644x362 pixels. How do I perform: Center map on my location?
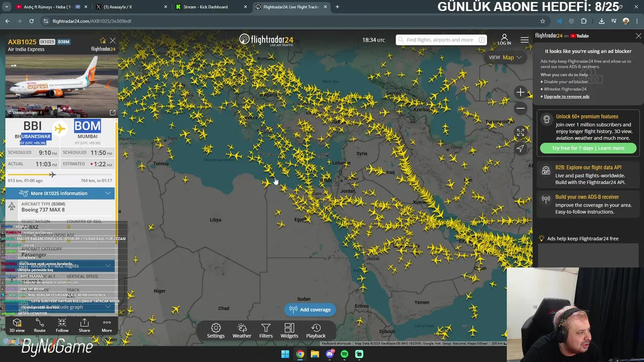pos(520,148)
